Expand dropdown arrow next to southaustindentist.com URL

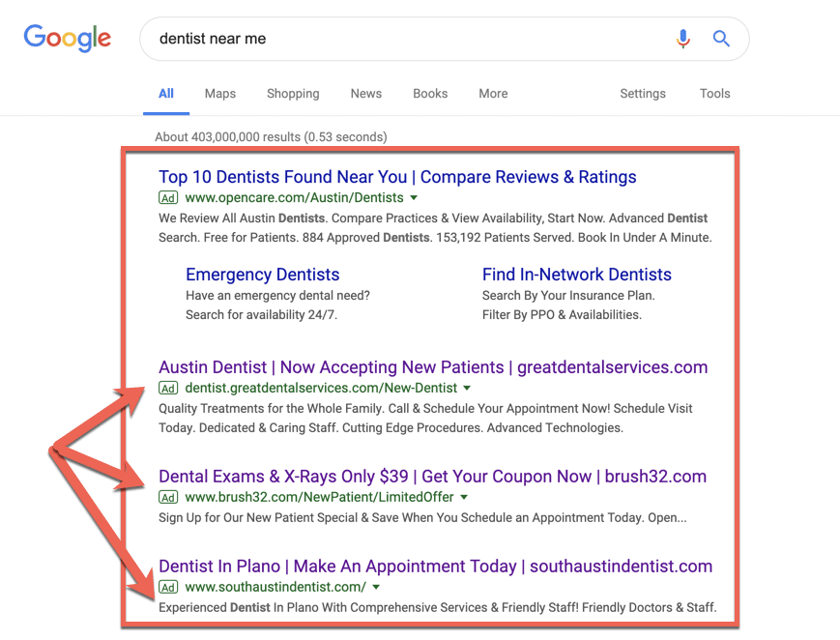click(376, 587)
